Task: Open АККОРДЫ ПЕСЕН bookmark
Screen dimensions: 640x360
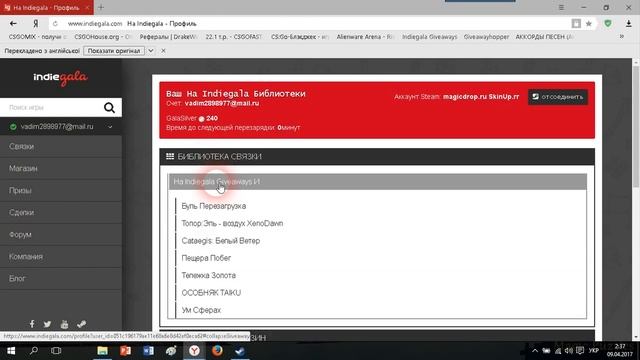Action: pyautogui.click(x=544, y=37)
